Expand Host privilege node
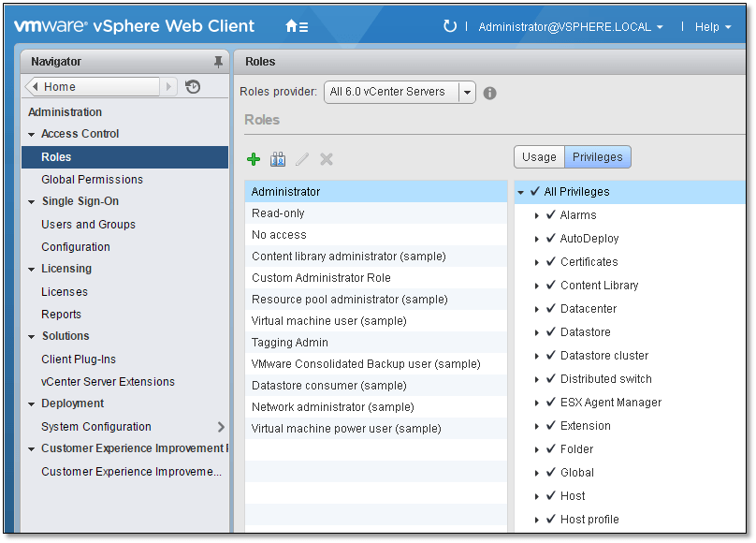756x543 pixels. (x=536, y=497)
